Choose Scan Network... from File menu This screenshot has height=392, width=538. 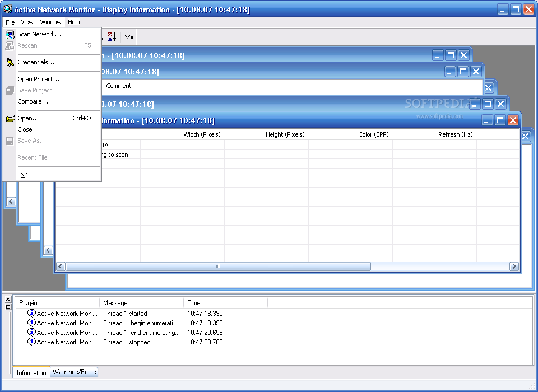click(x=53, y=34)
